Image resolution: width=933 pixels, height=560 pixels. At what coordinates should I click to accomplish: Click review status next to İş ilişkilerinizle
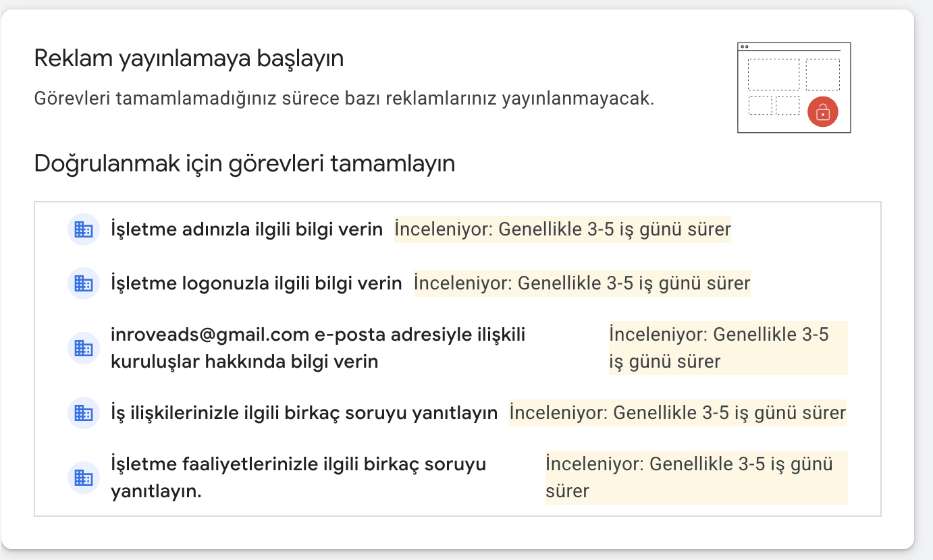(x=678, y=412)
